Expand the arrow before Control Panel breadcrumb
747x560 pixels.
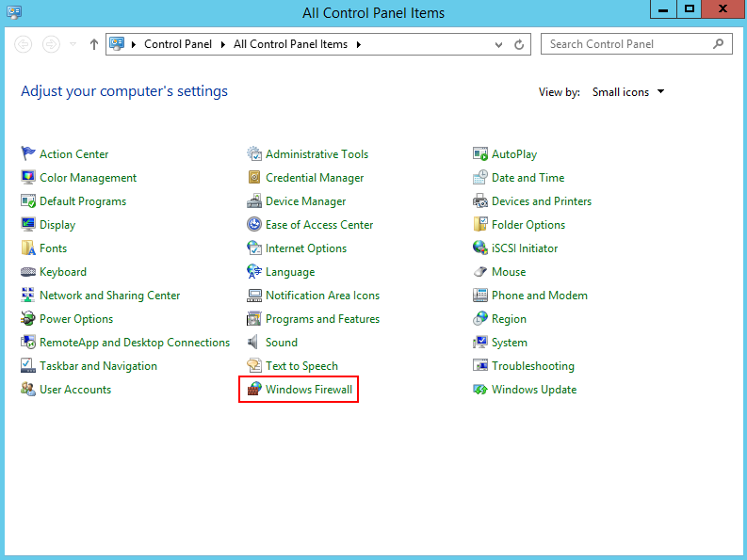coord(134,44)
